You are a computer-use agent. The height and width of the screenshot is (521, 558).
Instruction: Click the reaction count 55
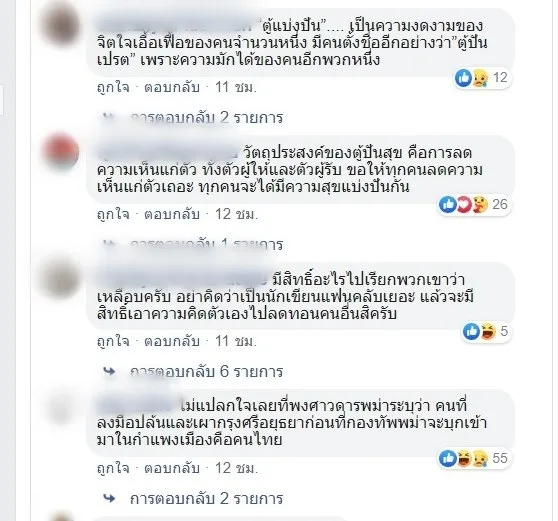[x=500, y=458]
